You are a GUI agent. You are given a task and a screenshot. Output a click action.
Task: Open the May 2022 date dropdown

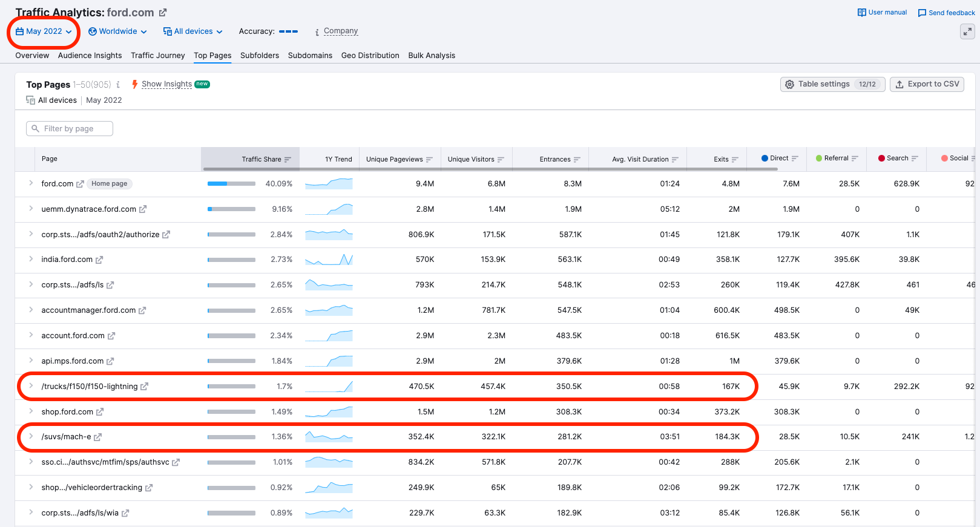point(44,31)
